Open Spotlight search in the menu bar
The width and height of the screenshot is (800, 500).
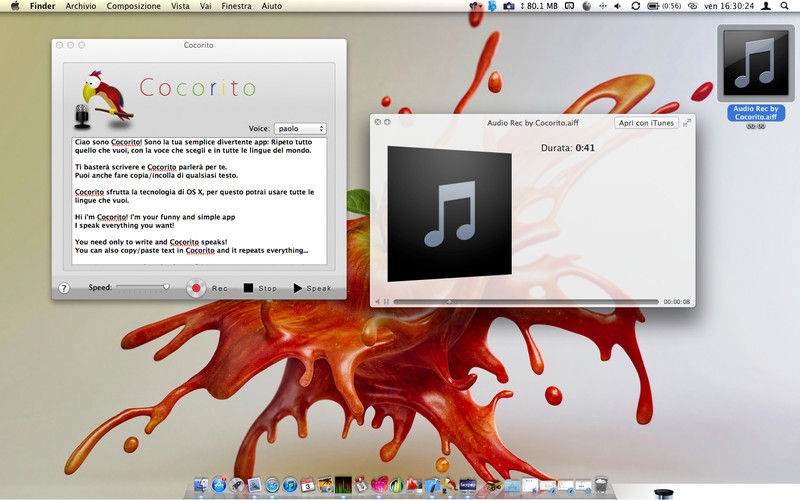[784, 6]
